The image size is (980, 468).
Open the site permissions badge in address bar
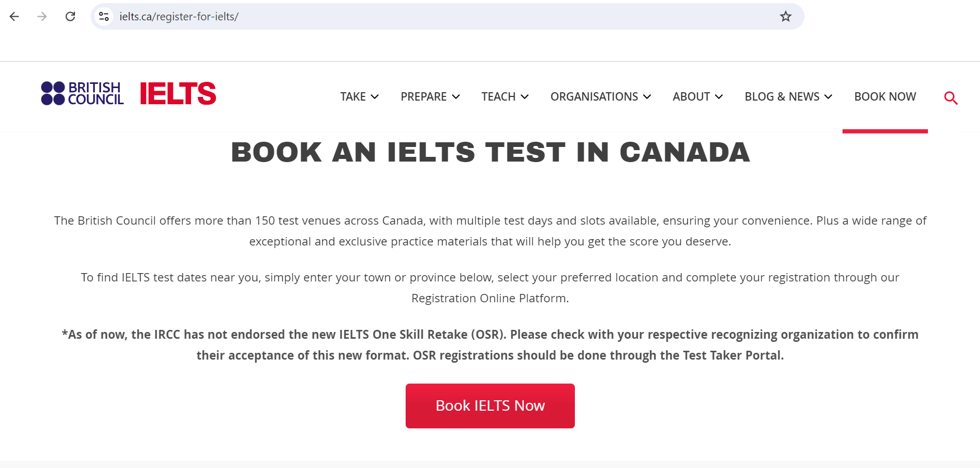[x=104, y=16]
